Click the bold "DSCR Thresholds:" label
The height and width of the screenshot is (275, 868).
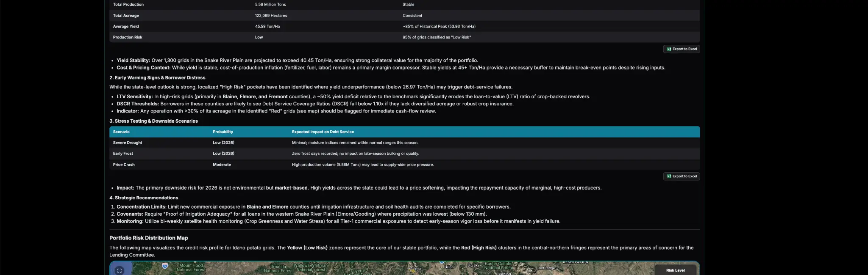click(138, 104)
